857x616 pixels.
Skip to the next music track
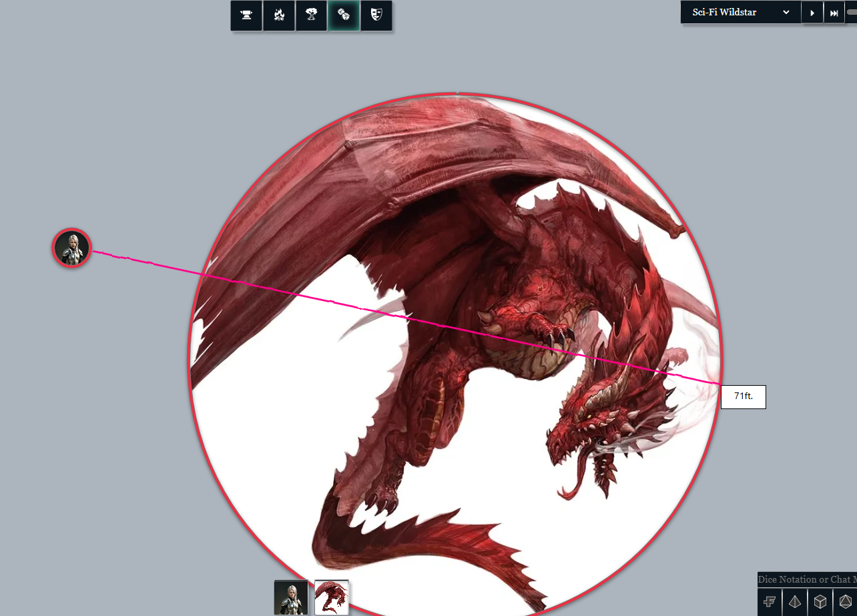tap(834, 13)
